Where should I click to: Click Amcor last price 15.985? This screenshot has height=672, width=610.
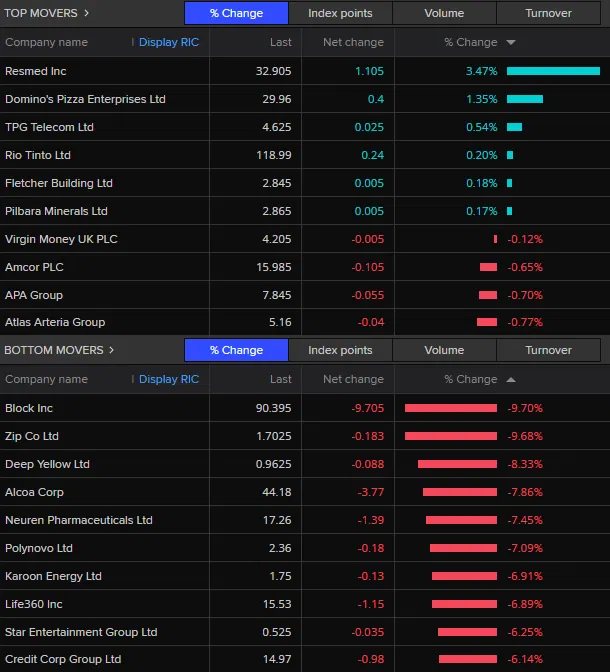273,267
